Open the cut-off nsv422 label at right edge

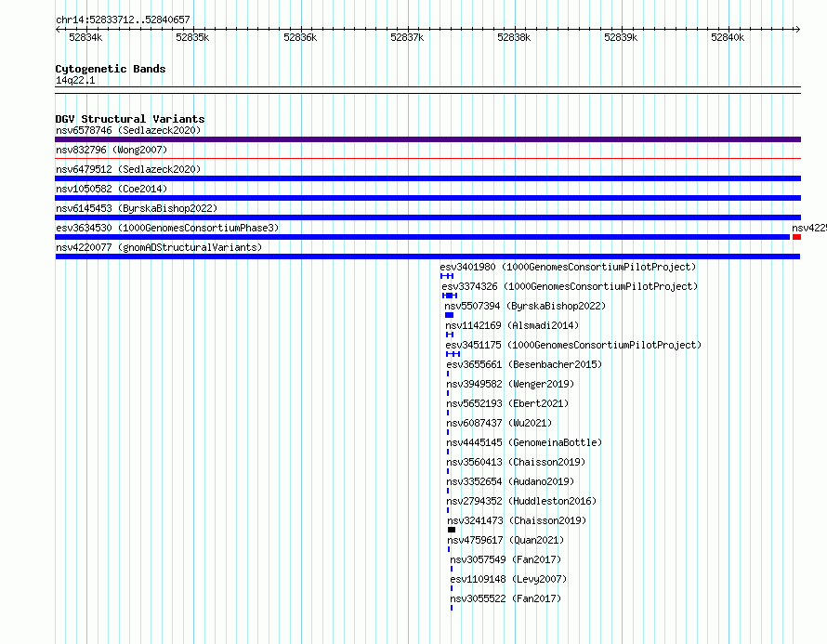pos(809,228)
